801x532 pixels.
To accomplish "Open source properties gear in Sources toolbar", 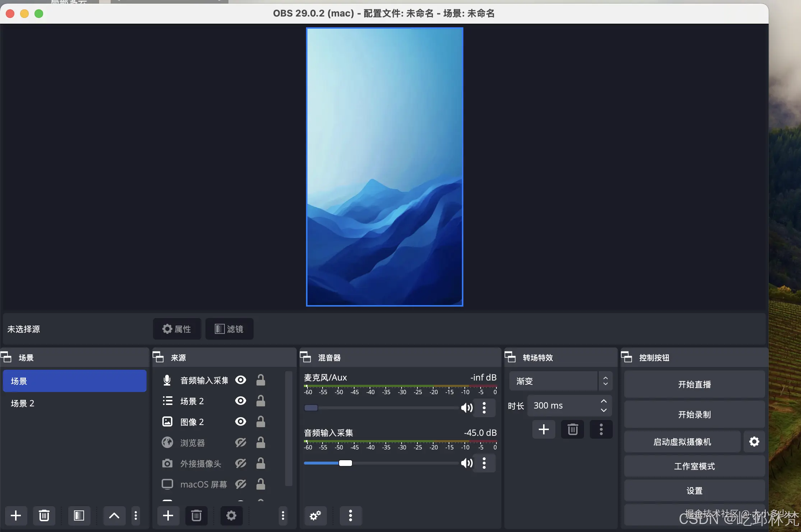I will (x=231, y=516).
